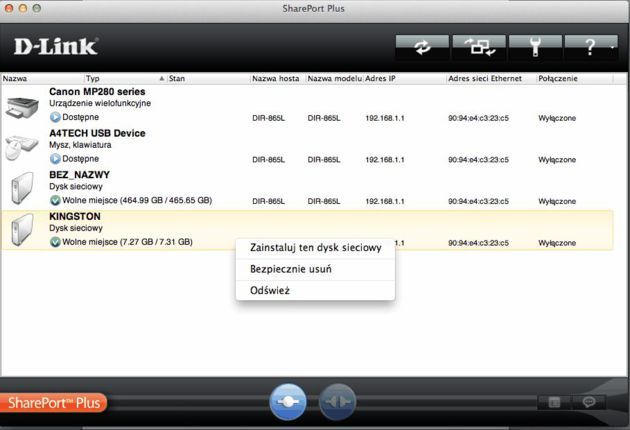This screenshot has width=630, height=430.
Task: Sort by Adres sieci Ethernet column header
Action: [x=492, y=78]
